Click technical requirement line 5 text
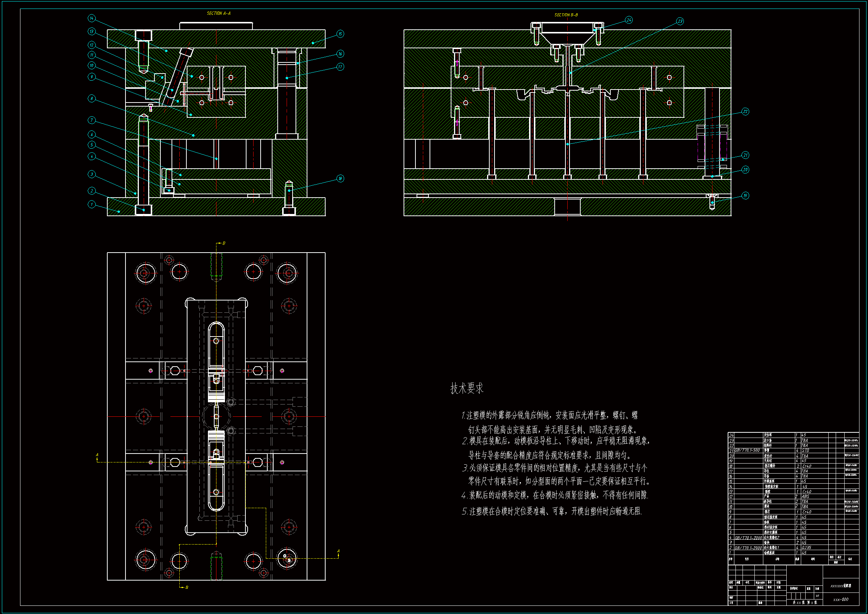Screen dimensions: 868x614 [x=552, y=511]
